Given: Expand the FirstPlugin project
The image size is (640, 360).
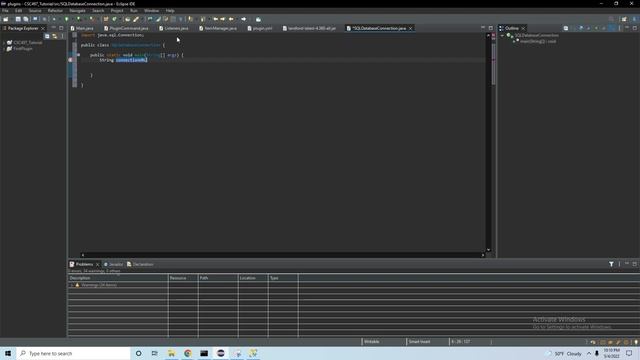Looking at the screenshot, I should [4, 49].
